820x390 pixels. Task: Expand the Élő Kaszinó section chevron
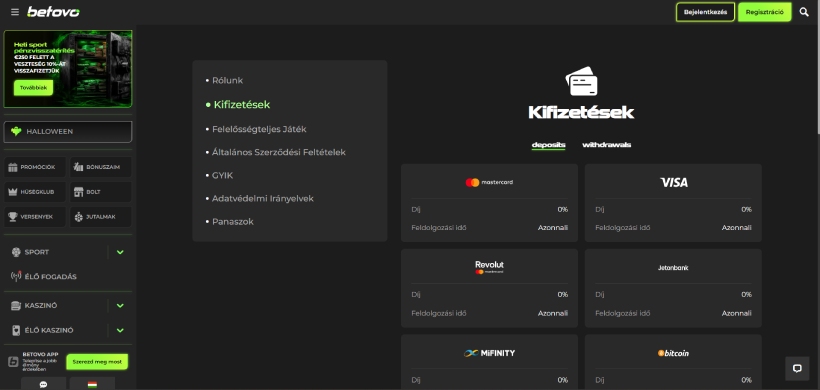tap(120, 330)
